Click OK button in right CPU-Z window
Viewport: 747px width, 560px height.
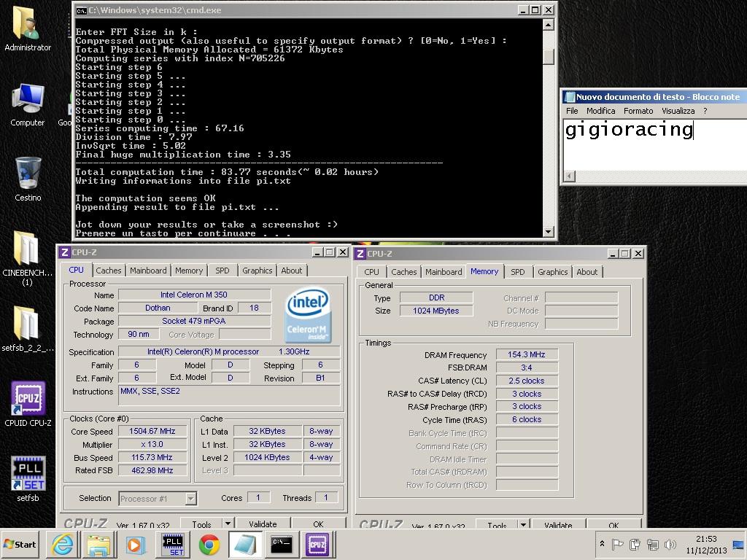pyautogui.click(x=614, y=525)
